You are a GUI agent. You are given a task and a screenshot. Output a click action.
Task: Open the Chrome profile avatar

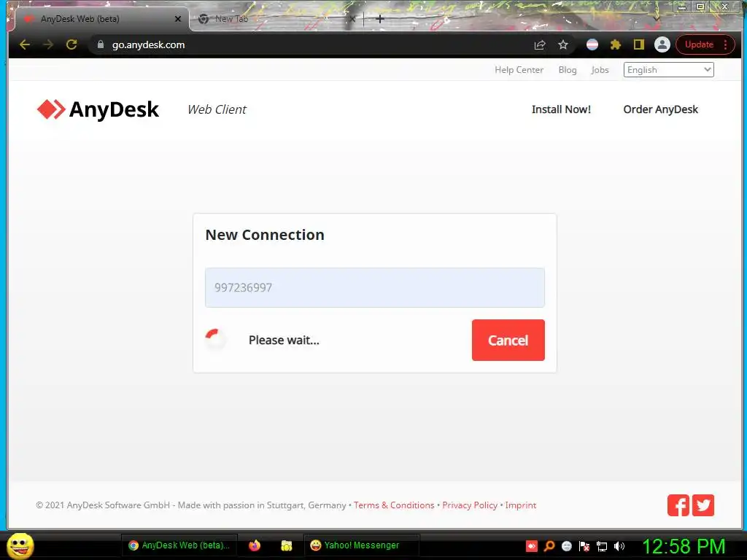(662, 44)
